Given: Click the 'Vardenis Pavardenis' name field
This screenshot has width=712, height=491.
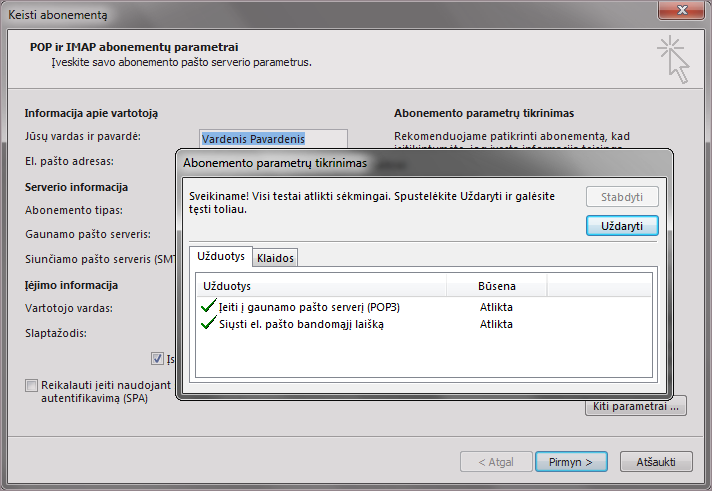Looking at the screenshot, I should (273, 139).
